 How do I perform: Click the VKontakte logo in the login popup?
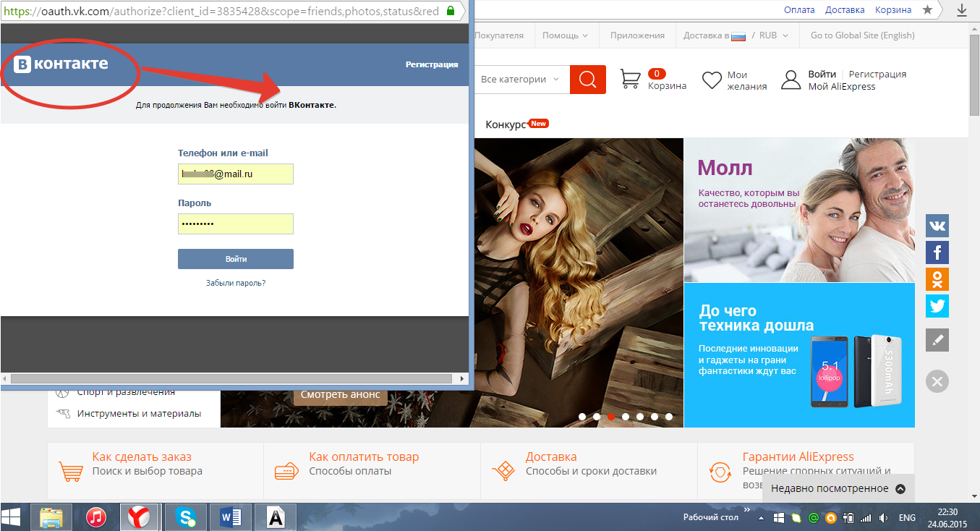[61, 64]
